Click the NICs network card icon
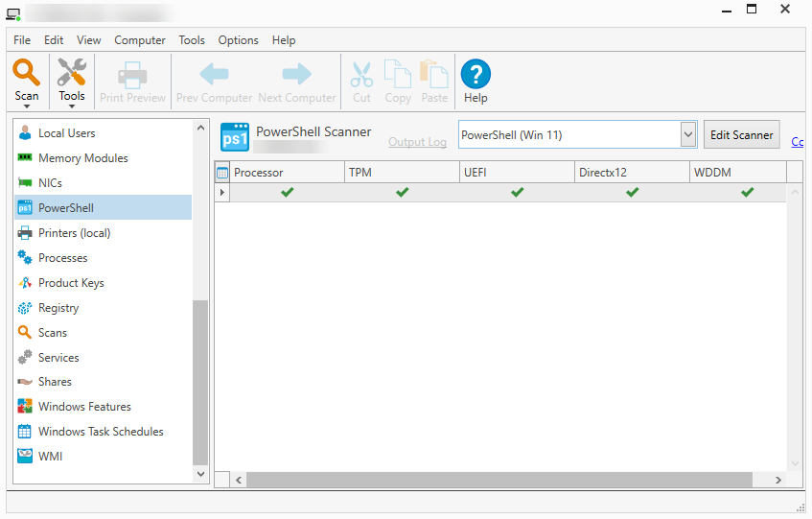The width and height of the screenshot is (812, 519). coord(25,182)
